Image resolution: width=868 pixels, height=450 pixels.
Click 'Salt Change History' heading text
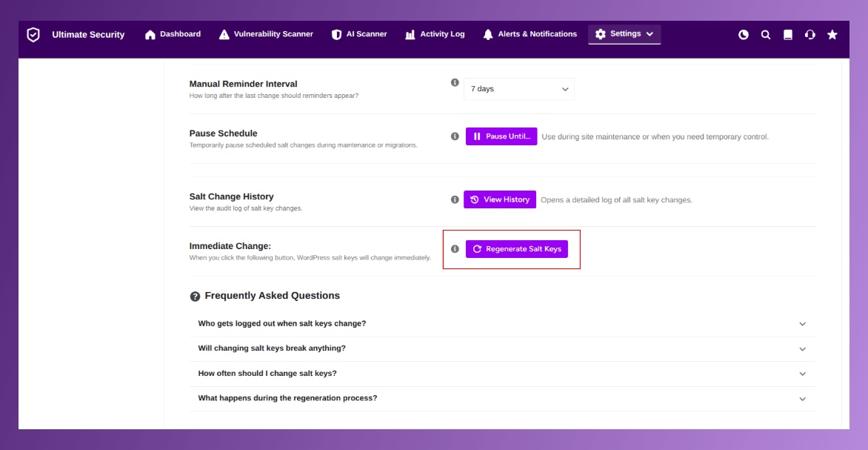(231, 196)
